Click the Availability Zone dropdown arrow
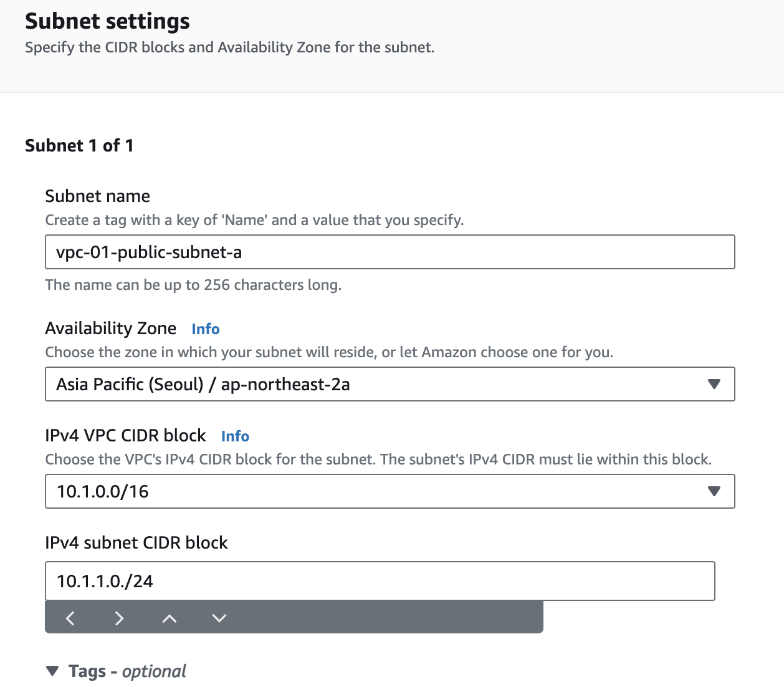 tap(714, 384)
